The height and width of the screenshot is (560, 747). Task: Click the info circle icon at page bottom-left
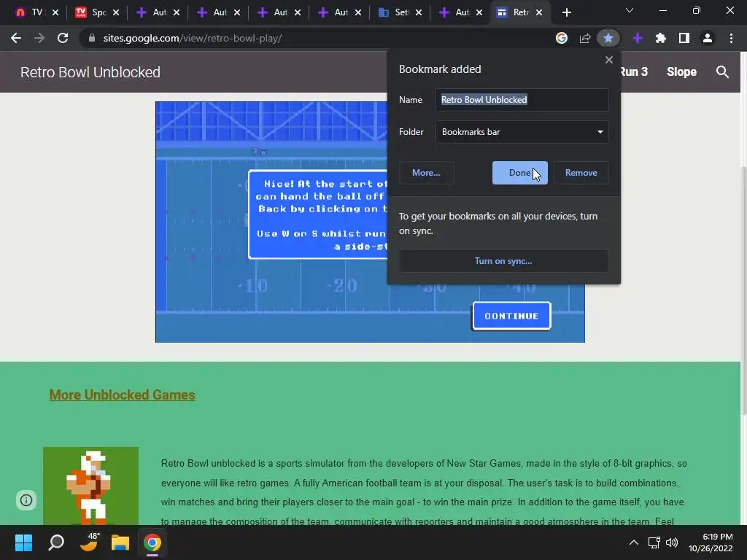point(26,500)
